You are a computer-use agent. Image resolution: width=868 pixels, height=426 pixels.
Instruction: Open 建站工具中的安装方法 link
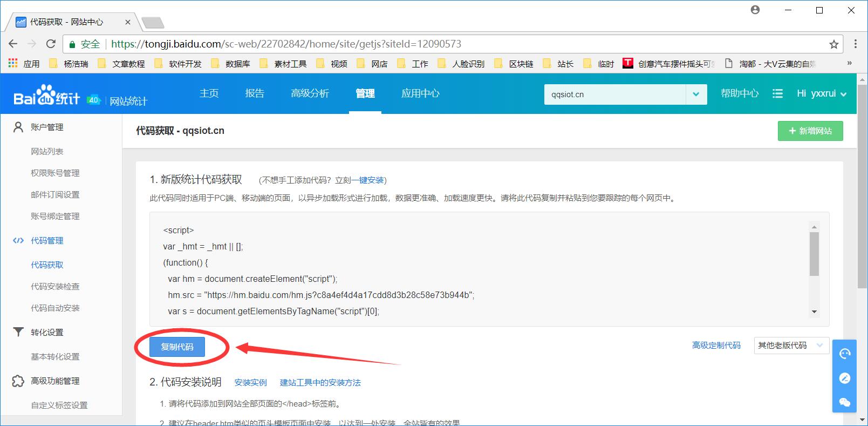(320, 382)
